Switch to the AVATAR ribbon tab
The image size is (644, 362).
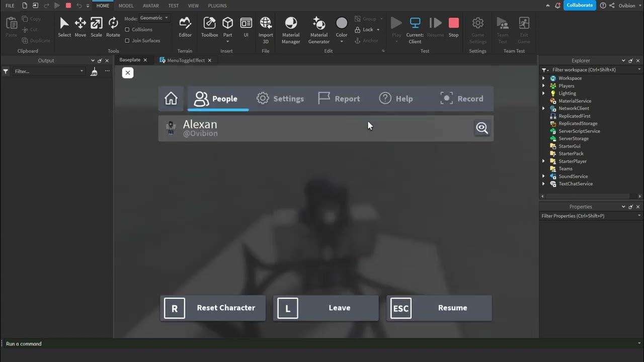pos(151,6)
